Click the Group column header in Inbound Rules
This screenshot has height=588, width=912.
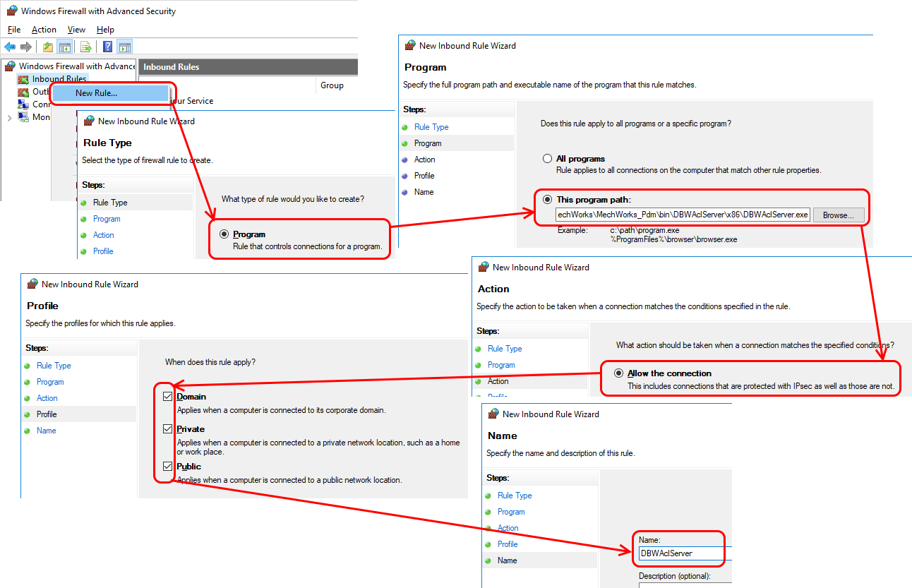coord(332,85)
